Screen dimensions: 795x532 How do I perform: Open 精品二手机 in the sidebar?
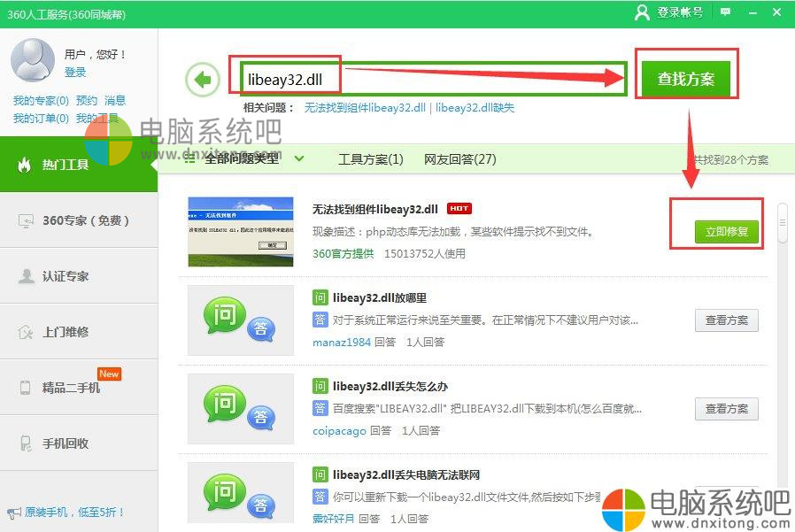[79, 388]
